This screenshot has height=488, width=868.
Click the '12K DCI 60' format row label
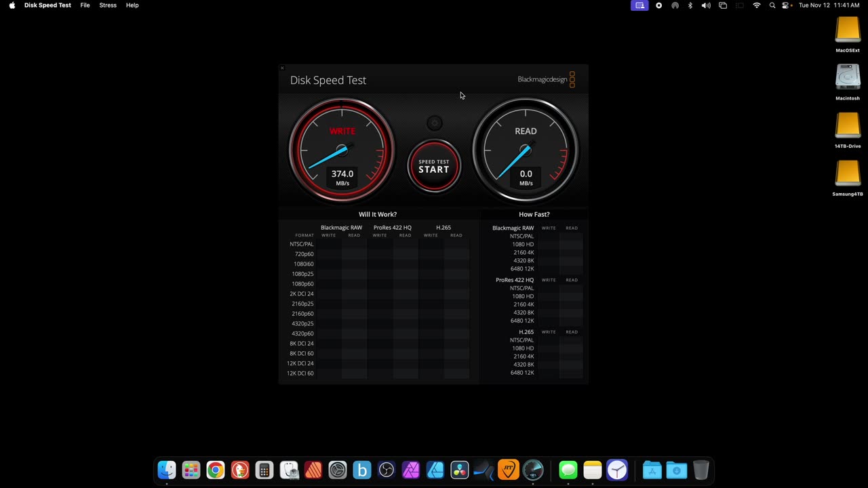coord(300,373)
